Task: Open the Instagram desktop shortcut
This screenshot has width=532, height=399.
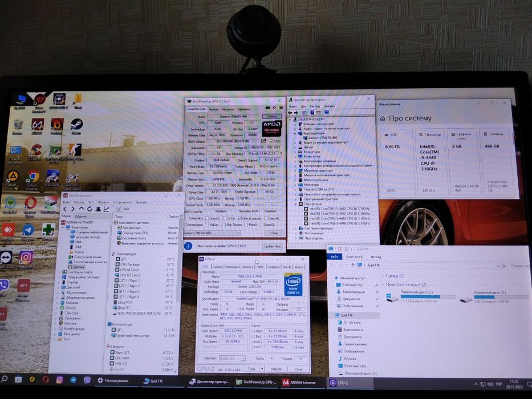Action: (x=26, y=259)
